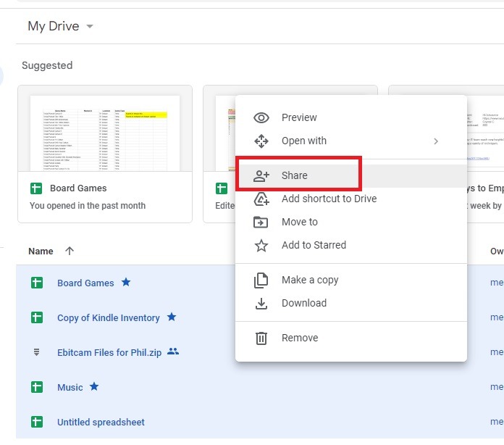Viewport: 504px width, 445px height.
Task: Click owner 'me' in Music row
Action: coord(496,387)
